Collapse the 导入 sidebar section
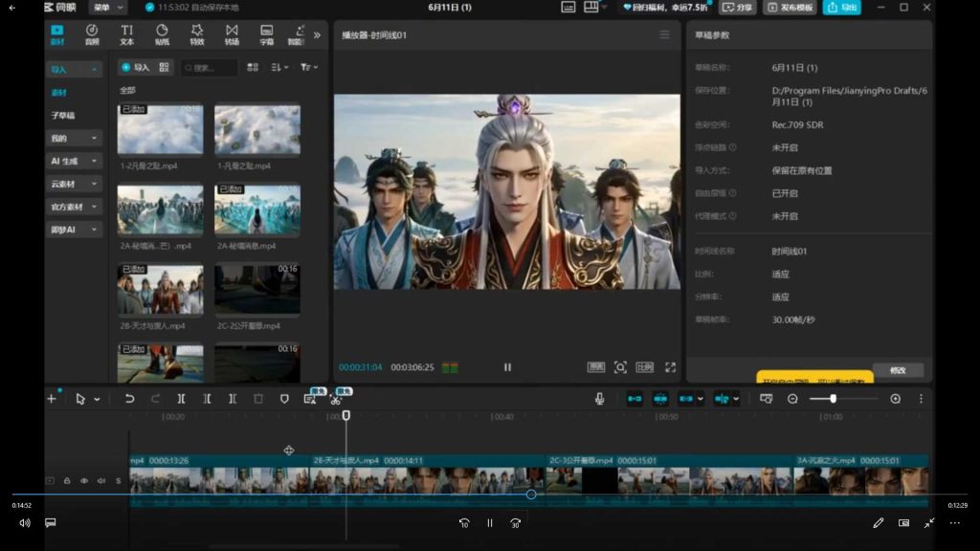The height and width of the screenshot is (551, 980). (74, 69)
